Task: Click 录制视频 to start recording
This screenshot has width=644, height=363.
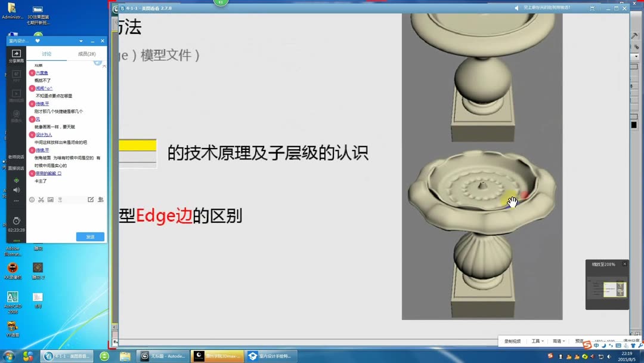Action: [513, 340]
